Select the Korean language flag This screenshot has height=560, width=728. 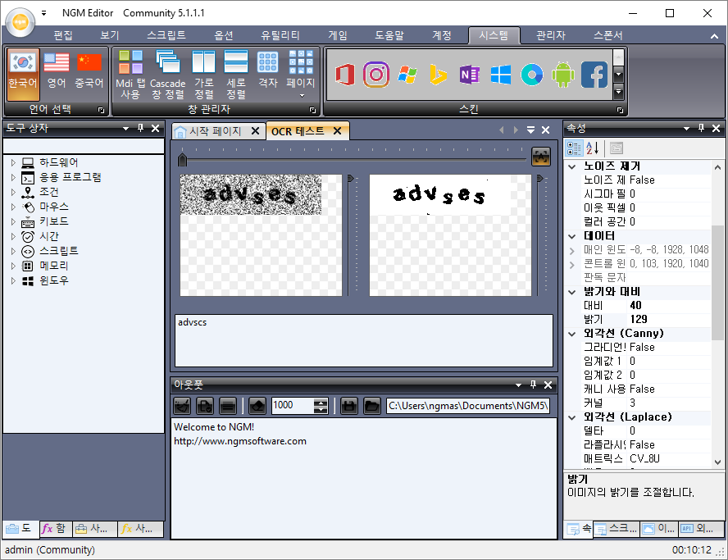(x=23, y=73)
